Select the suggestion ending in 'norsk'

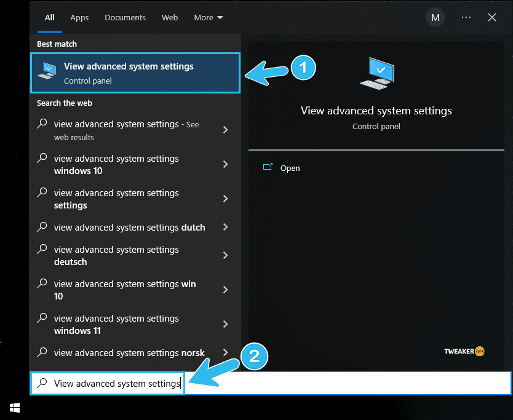click(x=135, y=352)
